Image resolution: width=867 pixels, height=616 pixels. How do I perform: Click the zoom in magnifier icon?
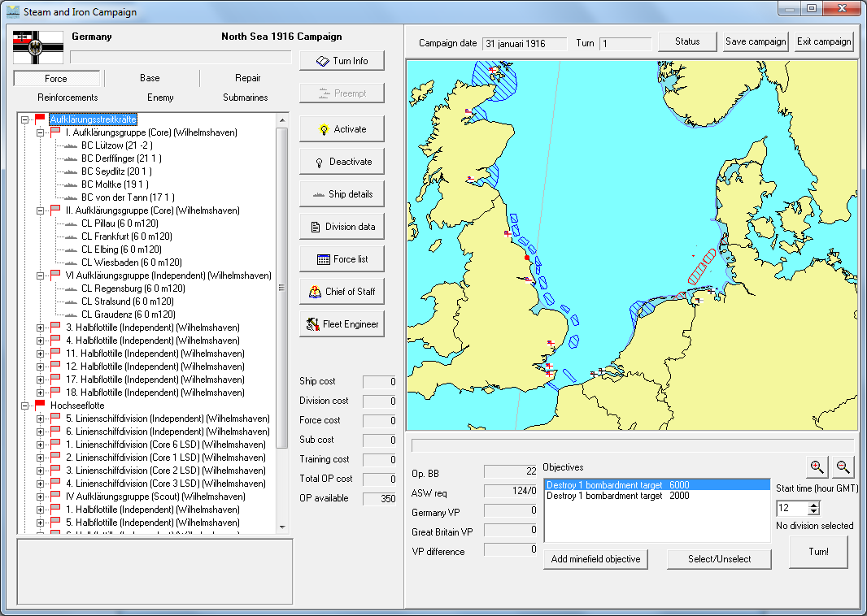[816, 466]
